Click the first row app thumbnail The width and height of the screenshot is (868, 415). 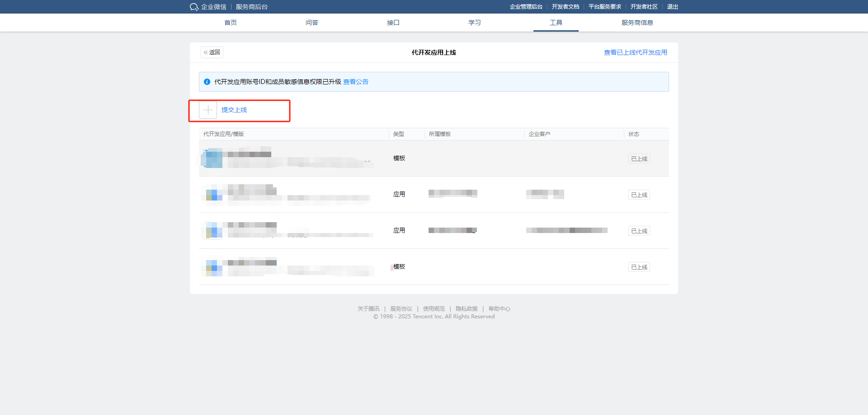(212, 159)
